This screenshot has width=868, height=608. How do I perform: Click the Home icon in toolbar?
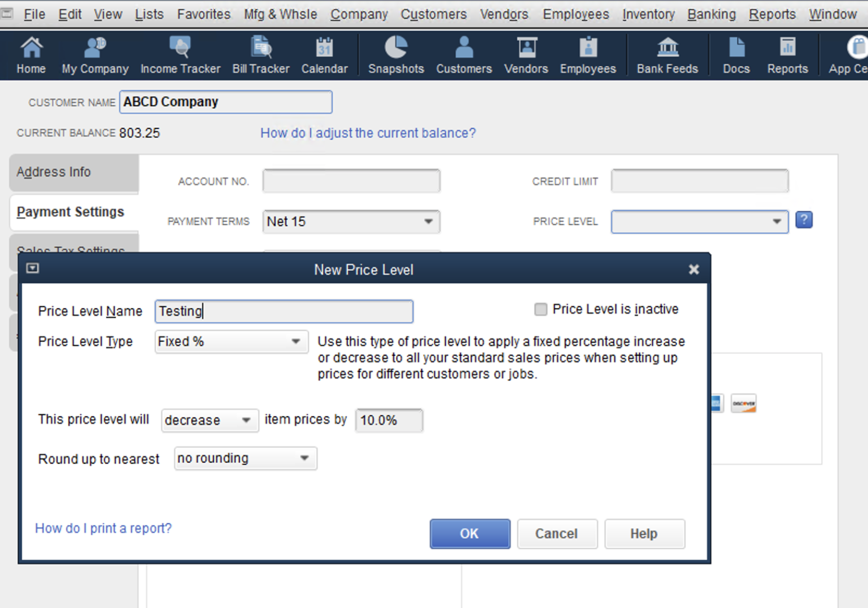click(31, 55)
